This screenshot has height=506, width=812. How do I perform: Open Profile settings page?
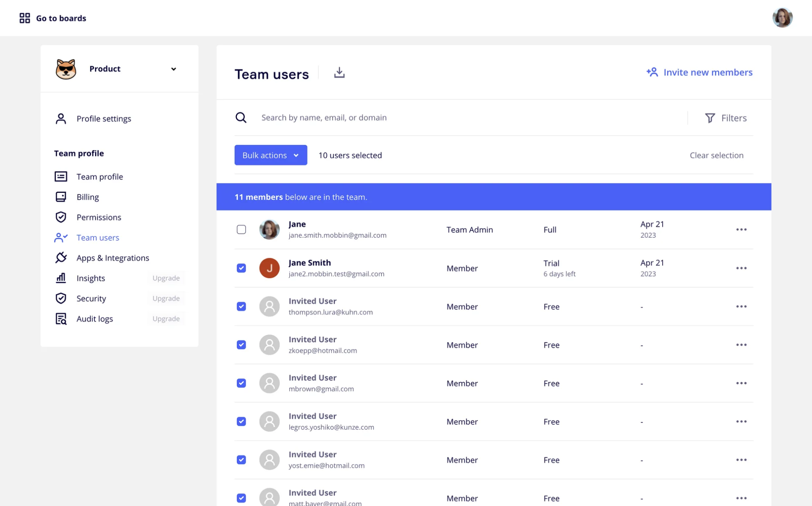[104, 119]
